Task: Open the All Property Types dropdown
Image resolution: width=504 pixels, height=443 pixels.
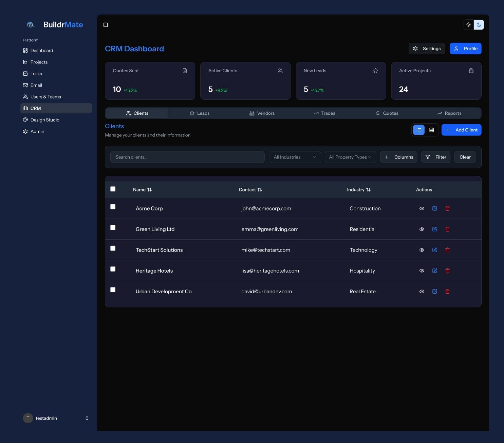Action: pos(350,157)
